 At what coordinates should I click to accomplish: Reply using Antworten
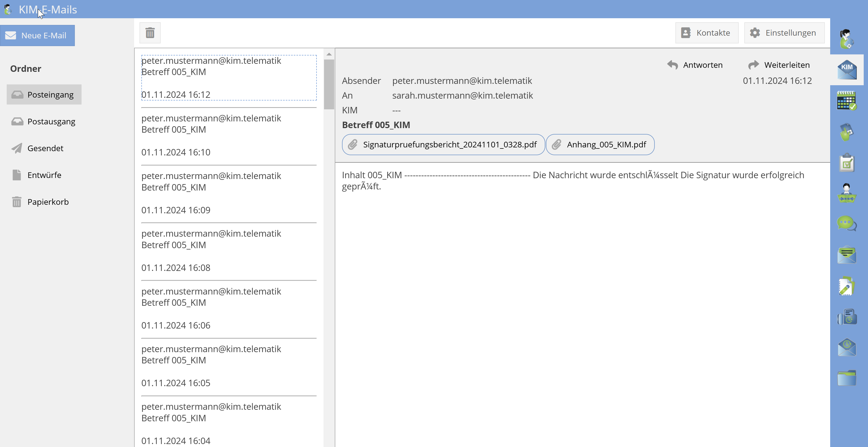(x=695, y=65)
